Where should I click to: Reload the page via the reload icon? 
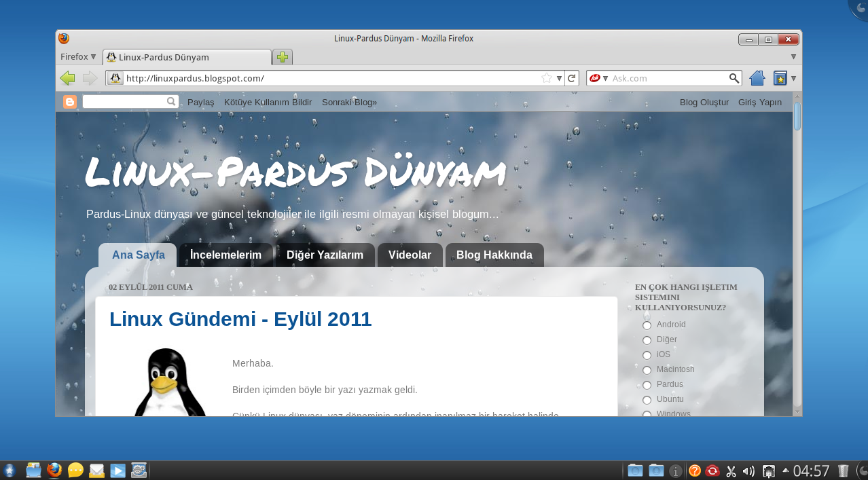571,78
